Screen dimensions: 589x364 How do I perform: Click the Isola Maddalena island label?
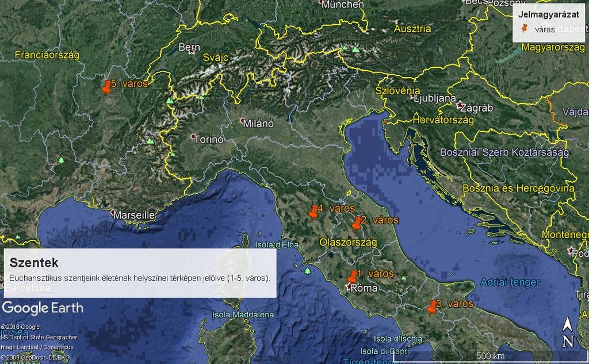(x=243, y=315)
